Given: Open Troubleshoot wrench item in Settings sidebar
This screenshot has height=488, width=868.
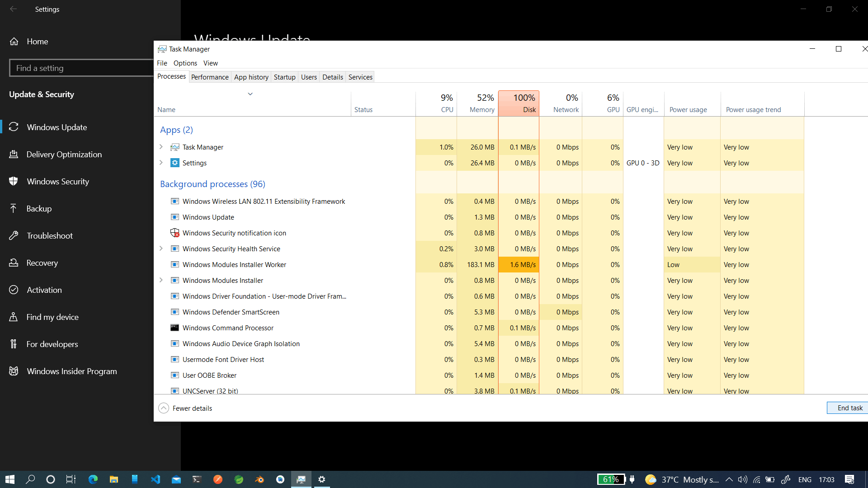Looking at the screenshot, I should tap(49, 236).
